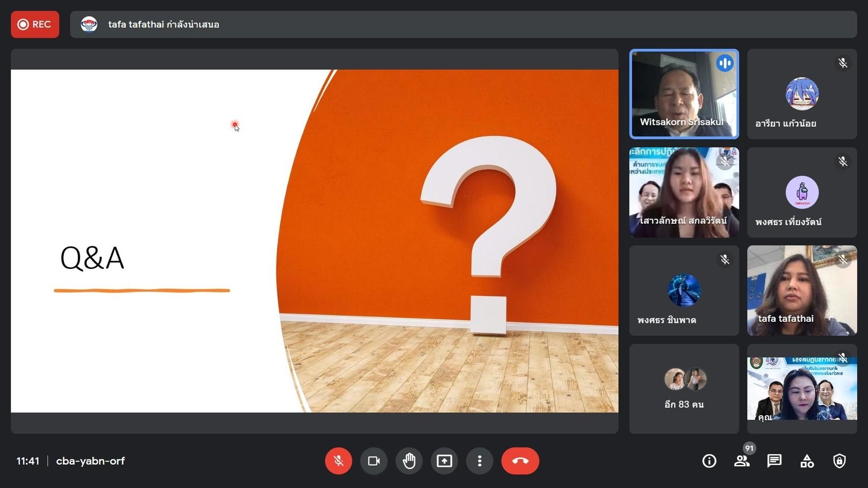Viewport: 868px width, 488px height.
Task: Click the red REC recording indicator
Action: click(x=35, y=24)
